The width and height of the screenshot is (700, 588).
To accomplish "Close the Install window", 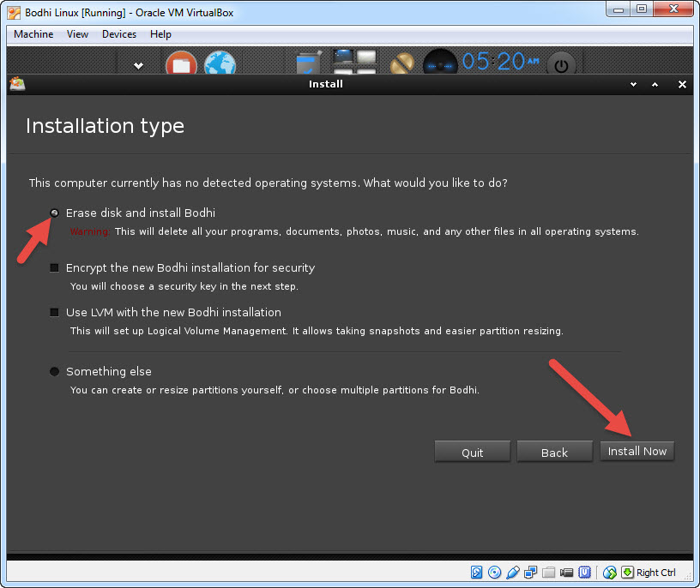I will click(682, 84).
